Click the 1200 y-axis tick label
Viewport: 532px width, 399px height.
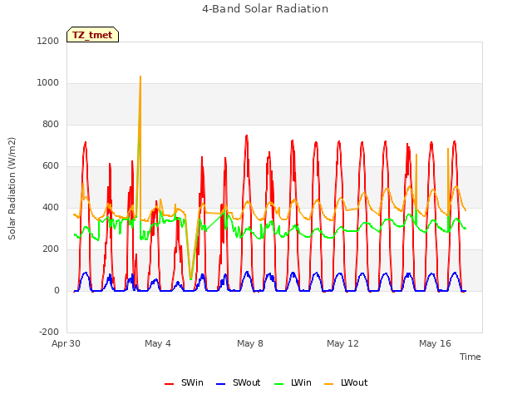point(48,41)
